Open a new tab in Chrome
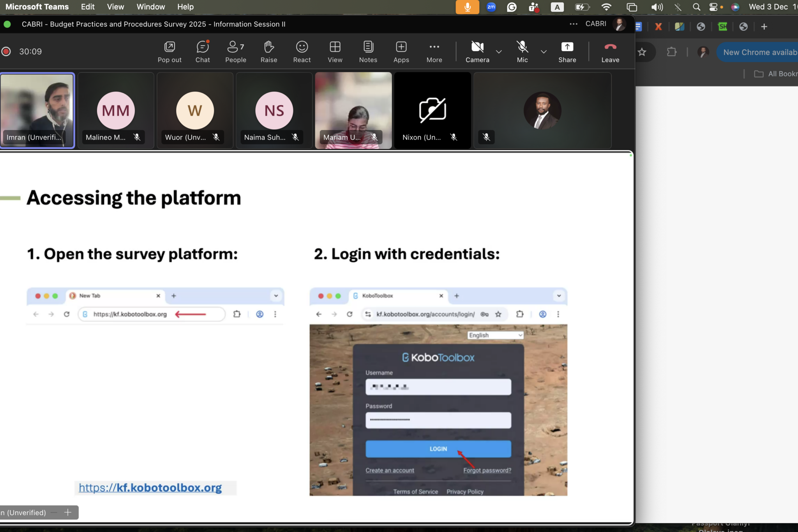798x532 pixels. [764, 27]
